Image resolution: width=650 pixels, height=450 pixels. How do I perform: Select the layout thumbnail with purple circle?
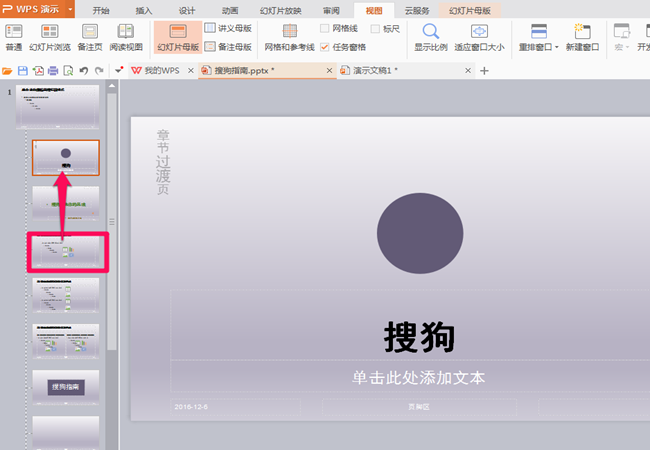point(66,157)
